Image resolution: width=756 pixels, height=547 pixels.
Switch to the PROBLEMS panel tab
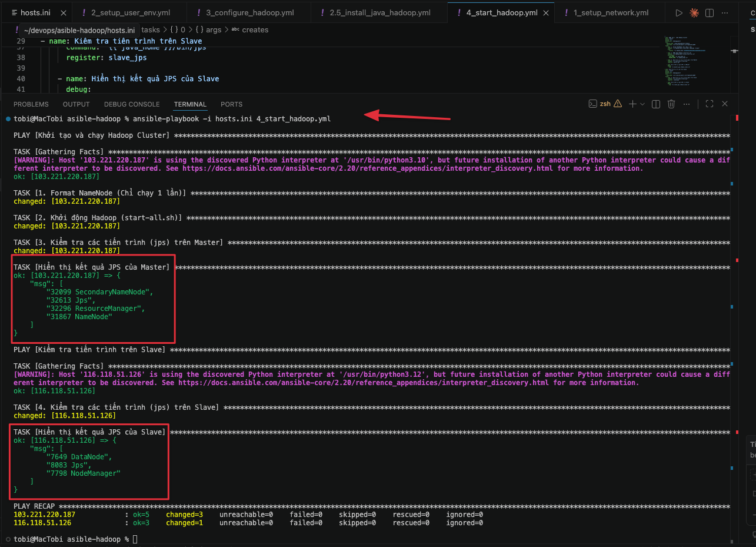click(x=31, y=104)
